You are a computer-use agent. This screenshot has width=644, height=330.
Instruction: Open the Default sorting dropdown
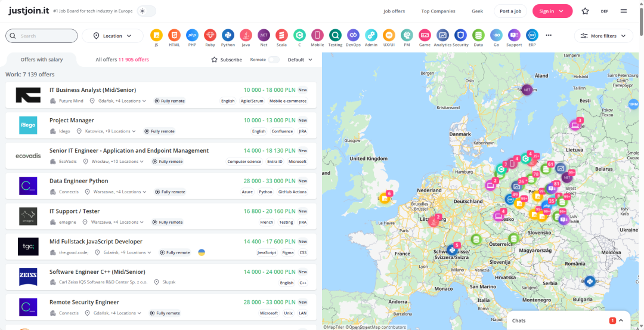pyautogui.click(x=300, y=60)
